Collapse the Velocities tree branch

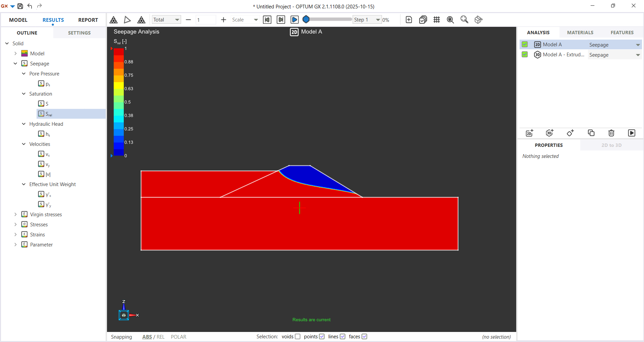pyautogui.click(x=23, y=144)
